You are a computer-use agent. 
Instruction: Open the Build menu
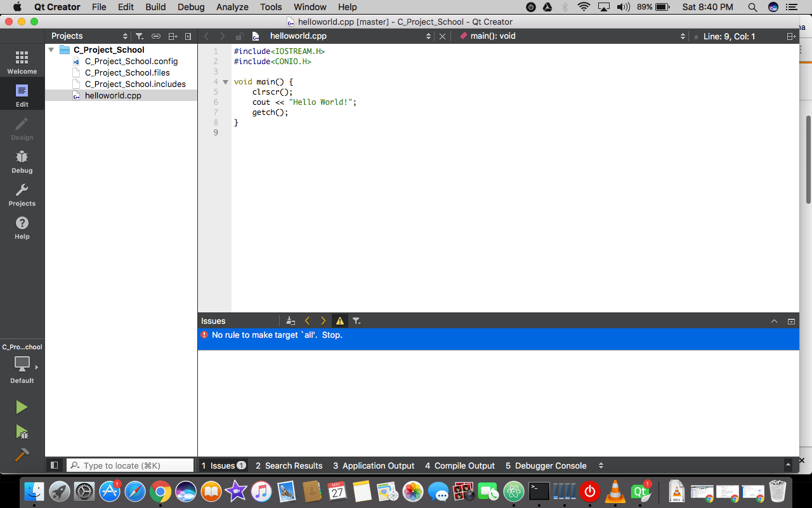[x=155, y=7]
